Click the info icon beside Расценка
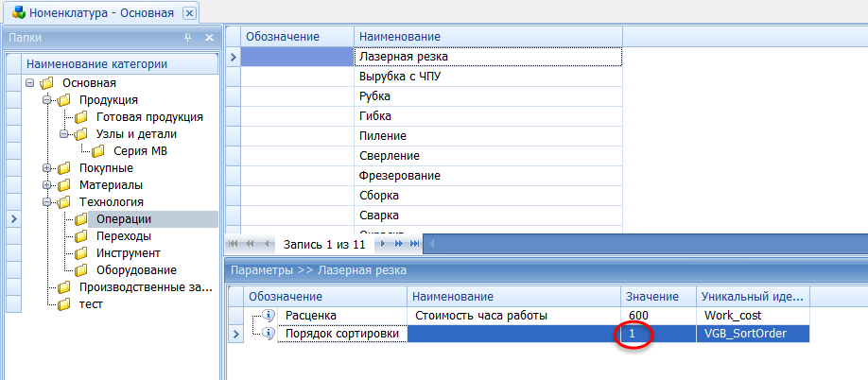 click(x=269, y=315)
